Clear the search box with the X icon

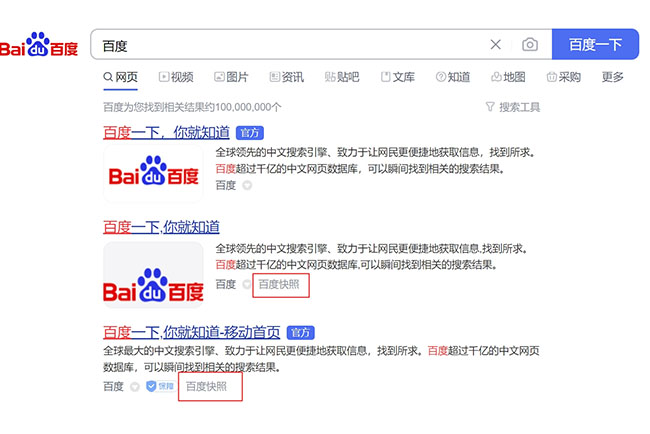(495, 44)
